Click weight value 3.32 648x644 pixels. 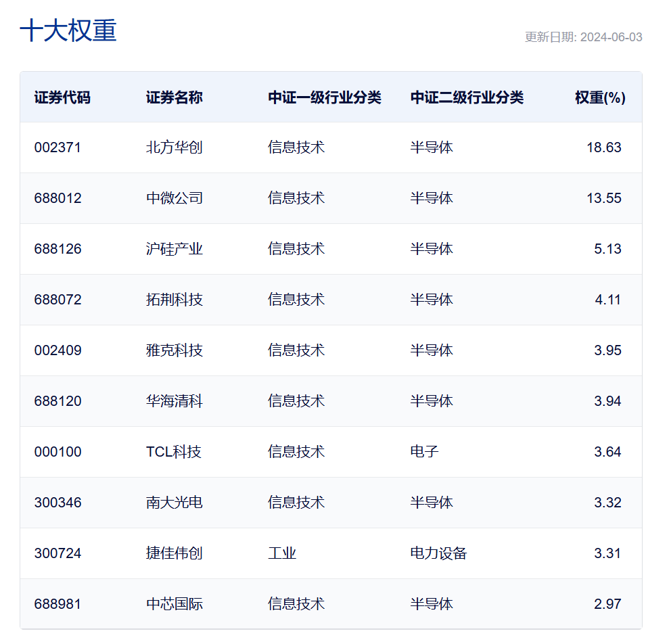(607, 503)
